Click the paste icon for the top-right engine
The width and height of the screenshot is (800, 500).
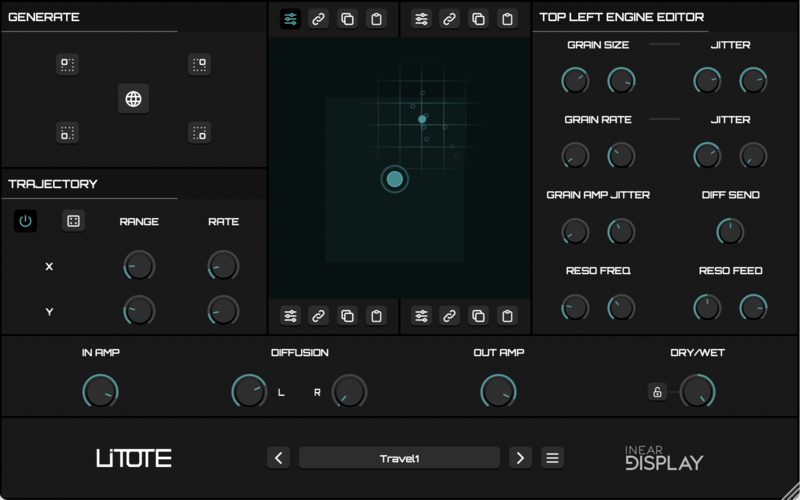coord(508,19)
